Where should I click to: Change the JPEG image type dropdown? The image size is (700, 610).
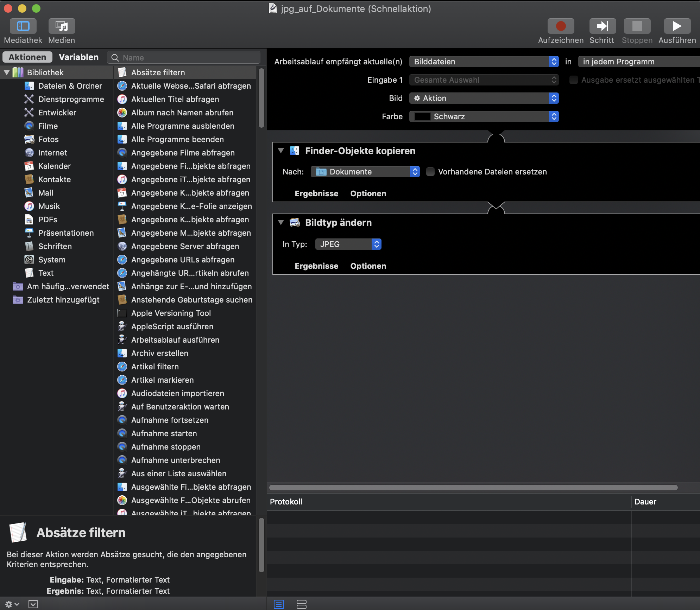coord(348,244)
